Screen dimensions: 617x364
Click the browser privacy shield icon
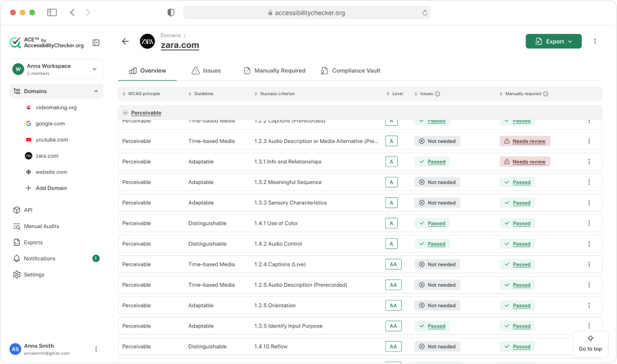(x=171, y=13)
